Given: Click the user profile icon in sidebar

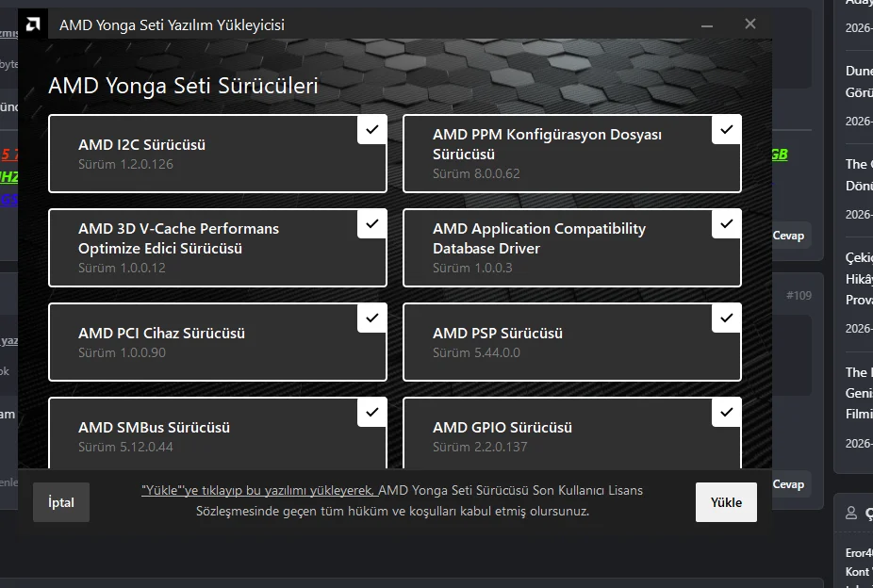Looking at the screenshot, I should 850,513.
